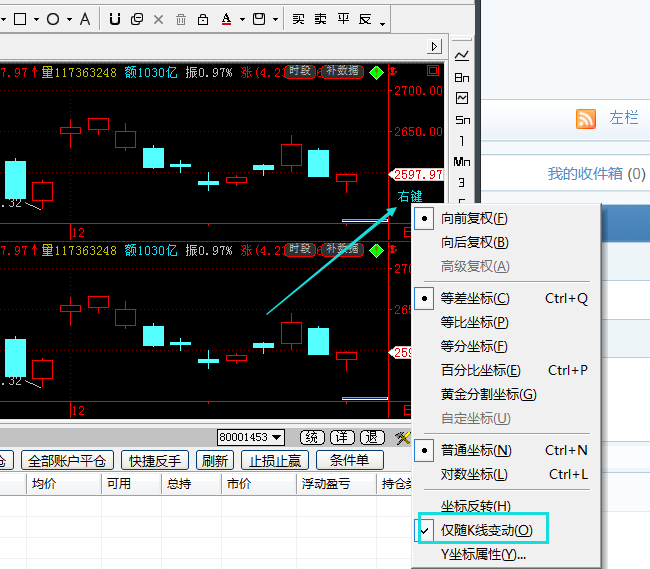Click the 反 (reverse) toolbar button
The height and width of the screenshot is (569, 650).
pos(365,19)
